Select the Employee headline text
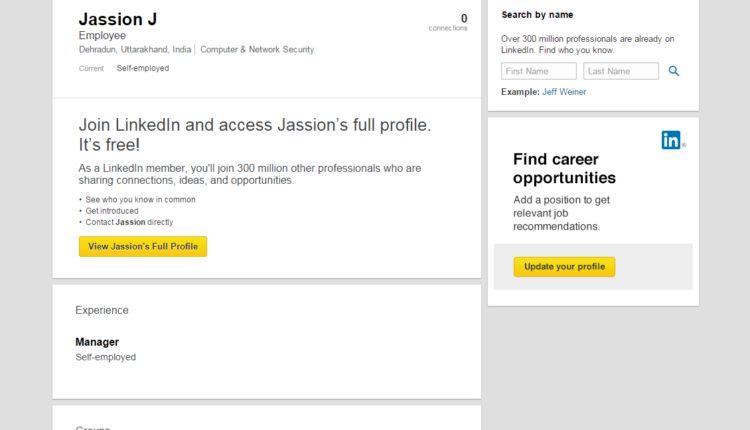 tap(102, 35)
